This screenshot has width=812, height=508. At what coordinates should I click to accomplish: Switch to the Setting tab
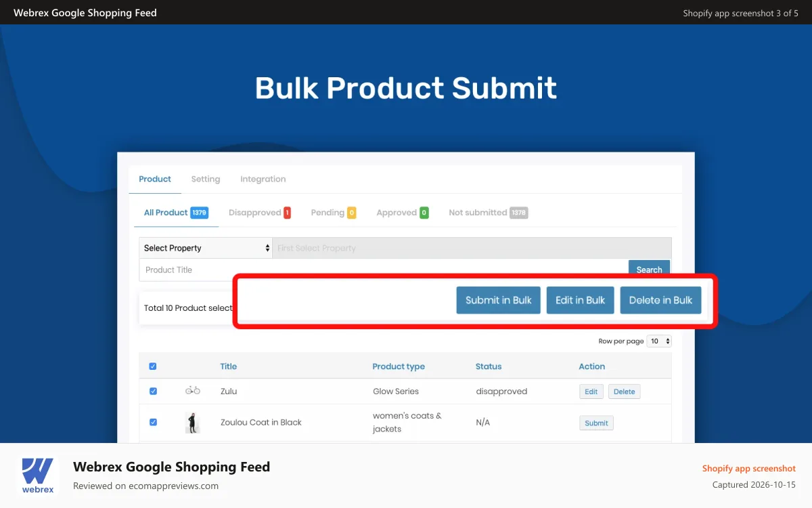(x=206, y=179)
